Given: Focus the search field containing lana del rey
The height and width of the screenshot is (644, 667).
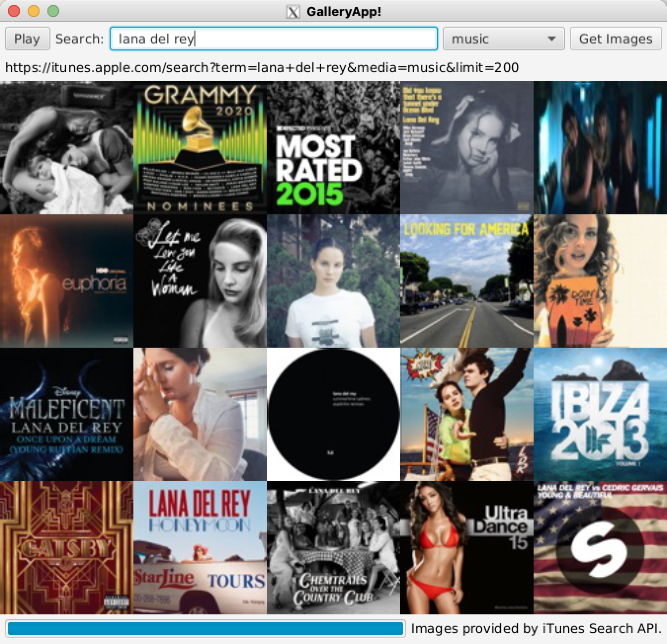Looking at the screenshot, I should (274, 39).
